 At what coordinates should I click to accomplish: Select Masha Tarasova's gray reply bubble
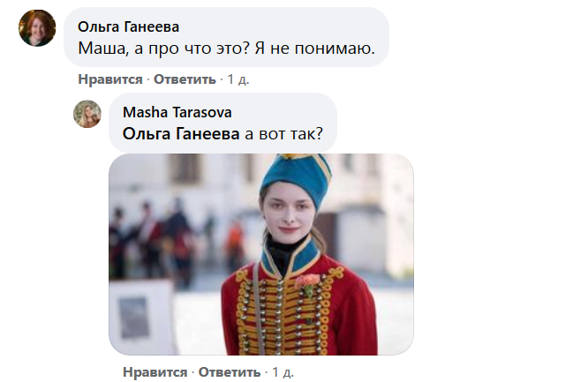click(222, 123)
